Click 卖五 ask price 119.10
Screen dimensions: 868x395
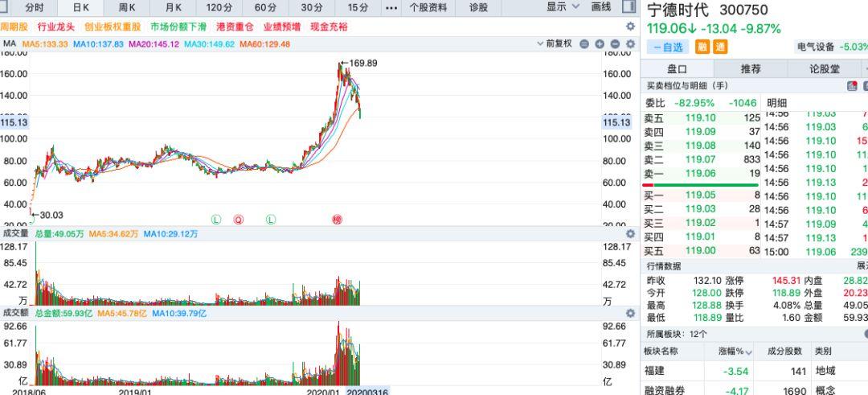coord(700,118)
